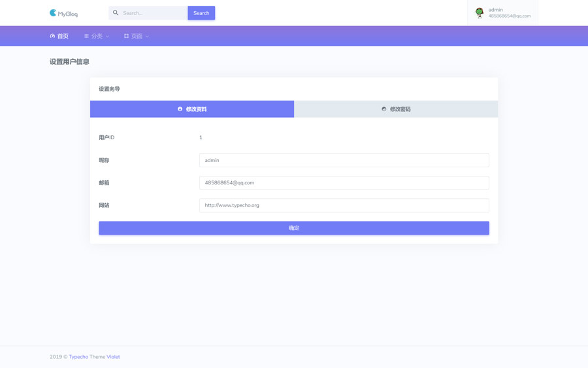Click the user icon on 修改资料 tab

point(180,109)
